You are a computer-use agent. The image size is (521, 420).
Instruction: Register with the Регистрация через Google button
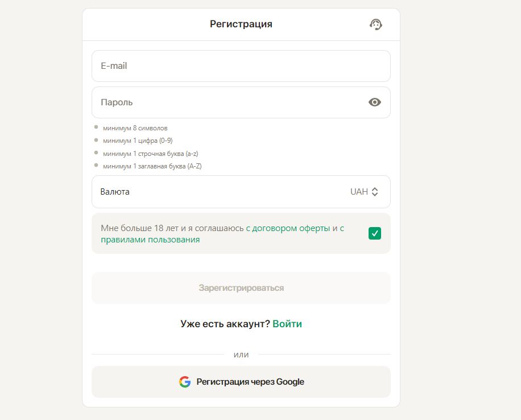coord(241,382)
